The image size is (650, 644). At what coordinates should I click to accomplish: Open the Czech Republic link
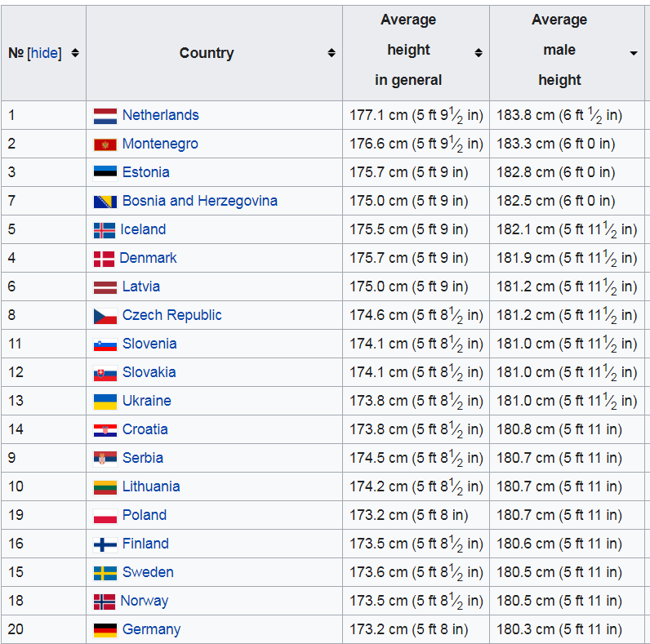pyautogui.click(x=171, y=315)
